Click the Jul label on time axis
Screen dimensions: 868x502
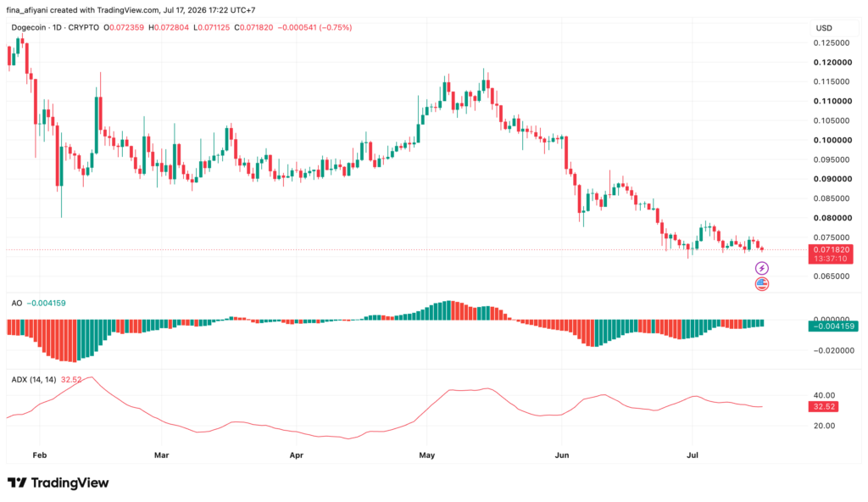pos(693,455)
